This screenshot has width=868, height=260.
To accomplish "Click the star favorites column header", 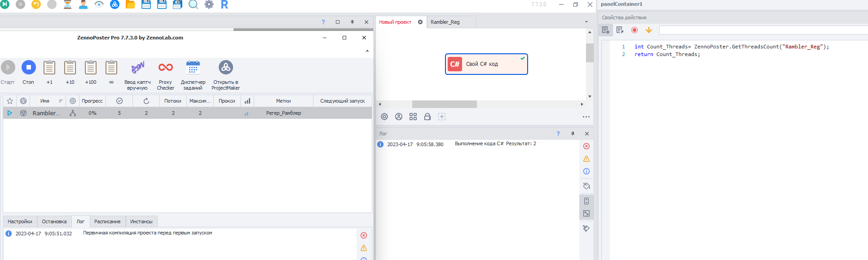I will pyautogui.click(x=10, y=101).
